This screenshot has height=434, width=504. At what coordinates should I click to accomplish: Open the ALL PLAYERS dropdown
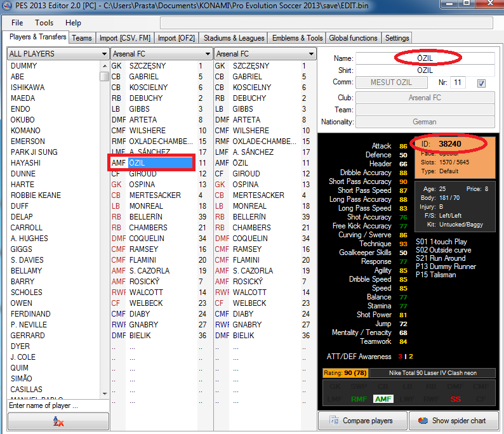pos(58,54)
